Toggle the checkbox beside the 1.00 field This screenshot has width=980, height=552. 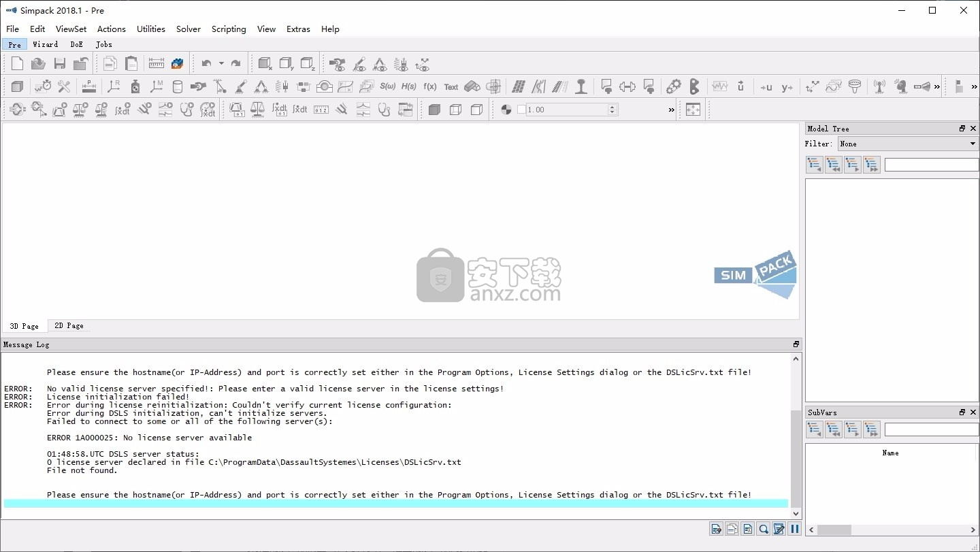pos(521,109)
